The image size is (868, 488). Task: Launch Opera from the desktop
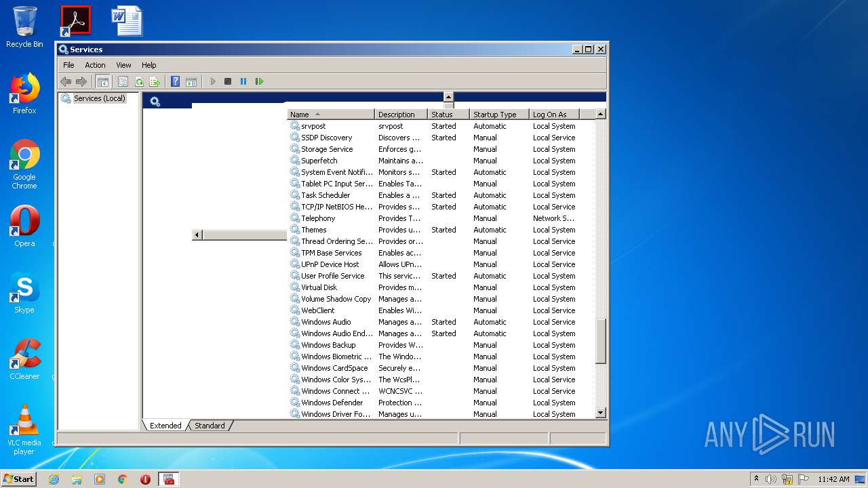tap(24, 226)
